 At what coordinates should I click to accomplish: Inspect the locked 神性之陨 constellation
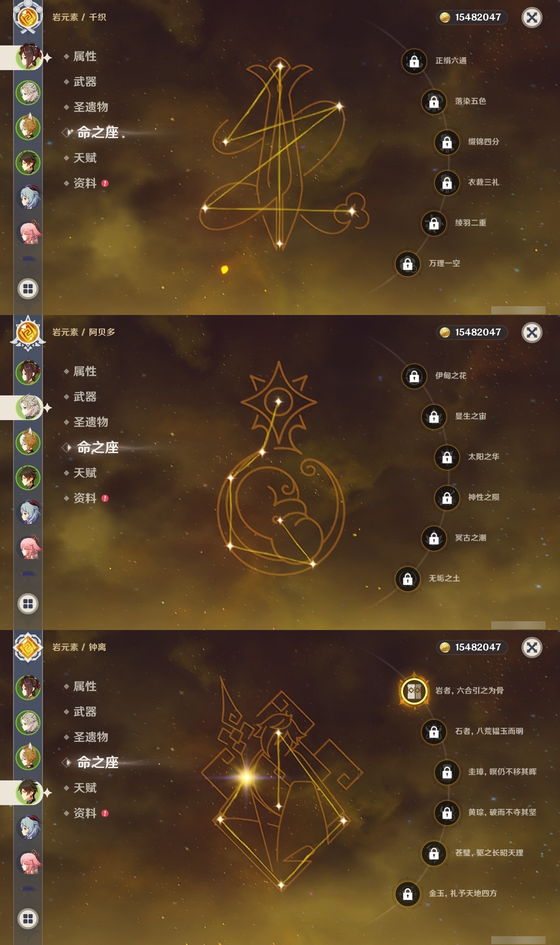(x=447, y=498)
